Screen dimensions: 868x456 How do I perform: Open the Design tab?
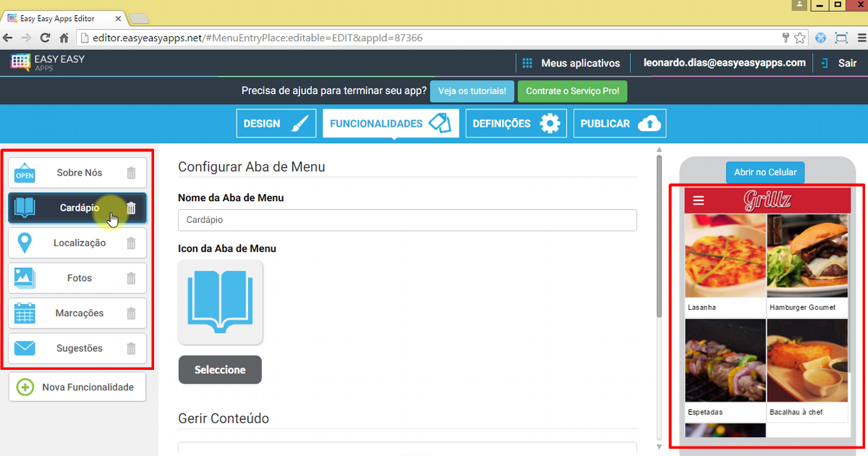pos(276,124)
